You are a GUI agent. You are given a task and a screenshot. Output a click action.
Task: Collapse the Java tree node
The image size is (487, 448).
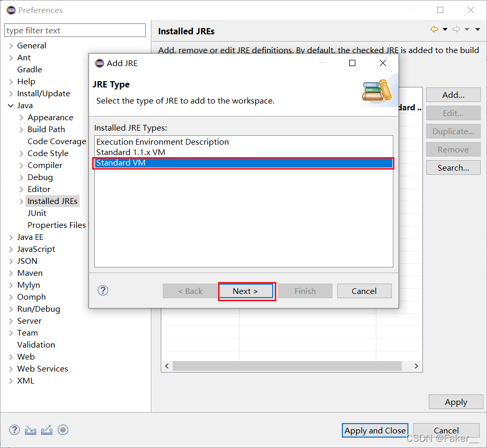tap(10, 106)
